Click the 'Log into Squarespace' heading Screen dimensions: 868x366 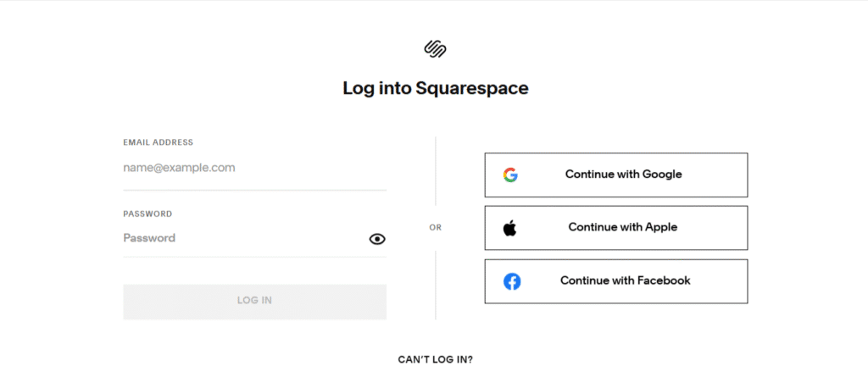point(435,88)
